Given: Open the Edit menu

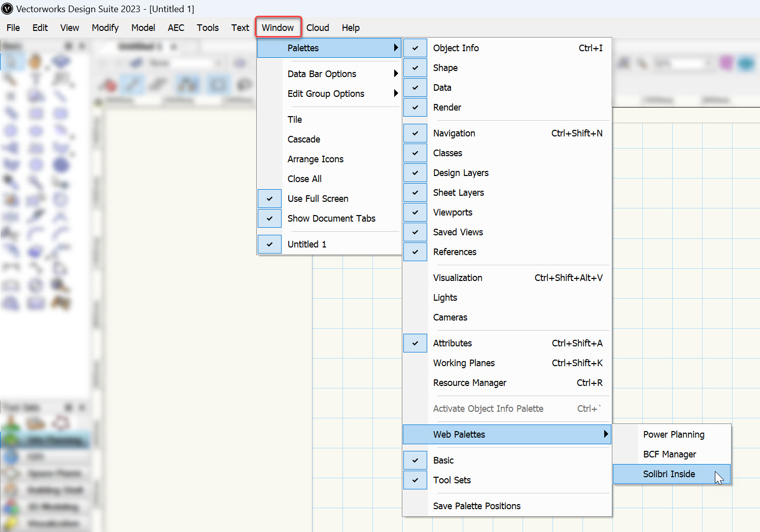Looking at the screenshot, I should (x=40, y=28).
